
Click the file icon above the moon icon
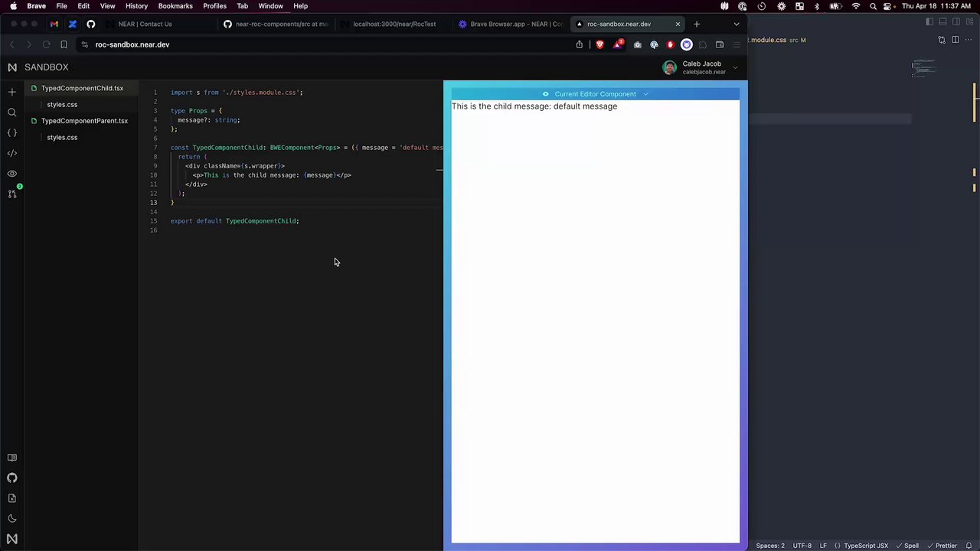11,498
